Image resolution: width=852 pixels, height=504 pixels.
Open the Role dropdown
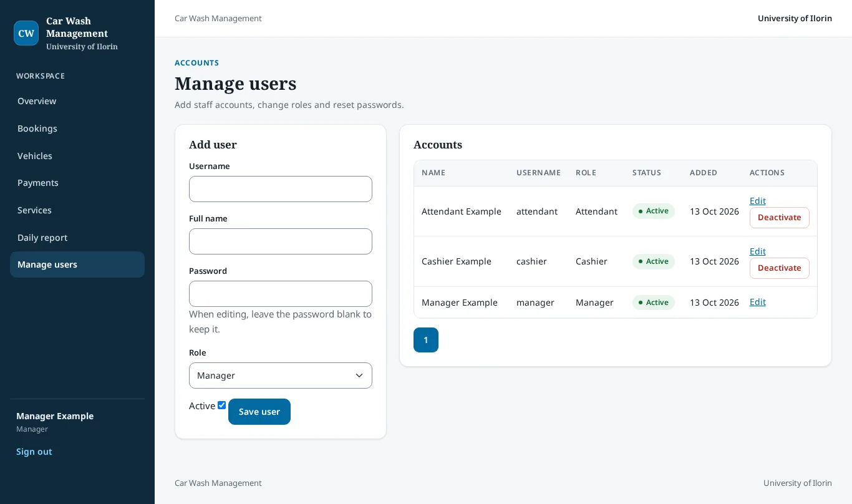coord(281,376)
